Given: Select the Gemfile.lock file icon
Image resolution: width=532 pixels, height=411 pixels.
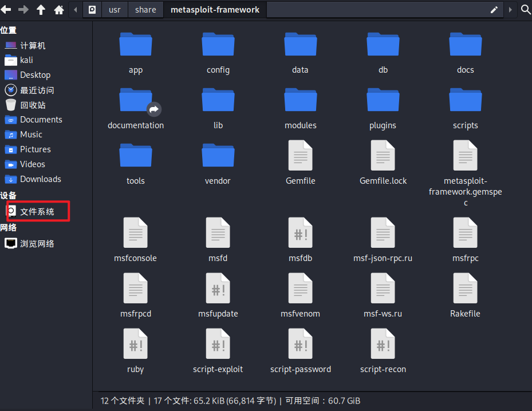Looking at the screenshot, I should (383, 155).
